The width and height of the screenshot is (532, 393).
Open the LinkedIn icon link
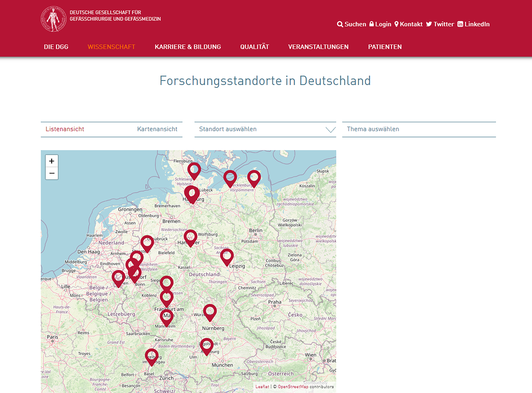pyautogui.click(x=460, y=24)
